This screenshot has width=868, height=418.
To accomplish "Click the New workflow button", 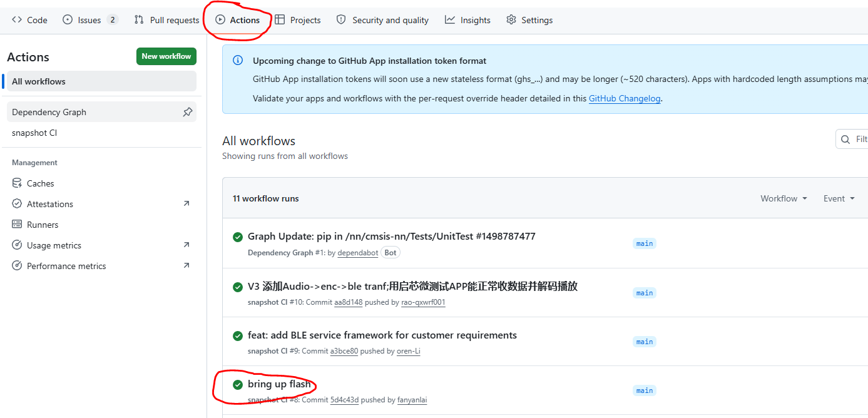I will pyautogui.click(x=166, y=56).
